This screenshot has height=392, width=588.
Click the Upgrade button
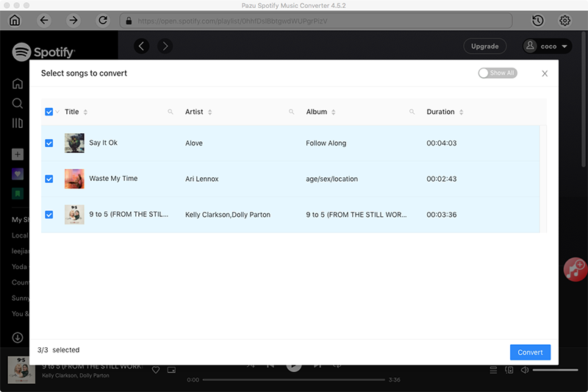point(485,46)
